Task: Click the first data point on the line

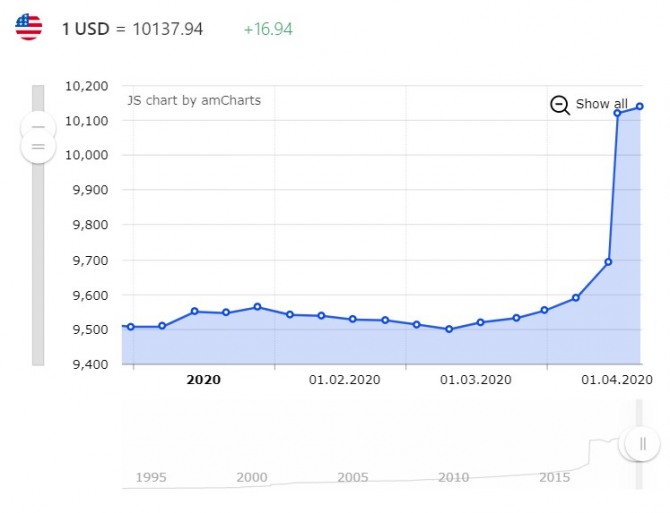Action: tap(131, 327)
